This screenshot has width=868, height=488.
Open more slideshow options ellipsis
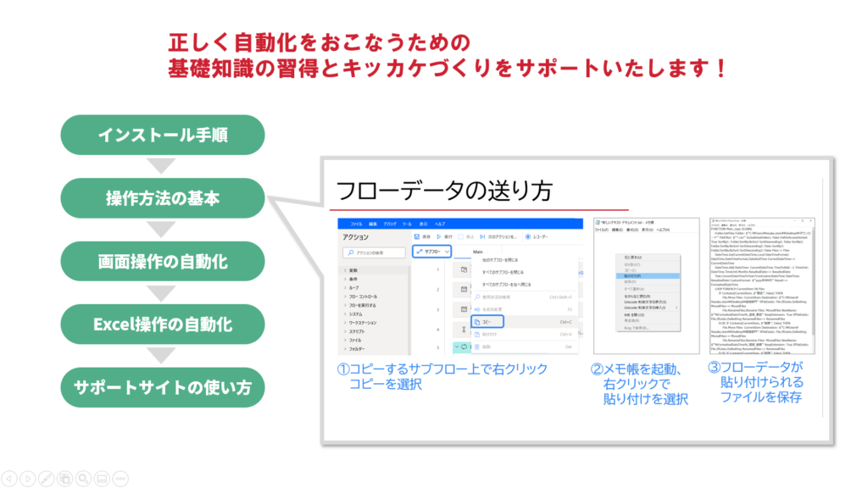120,479
